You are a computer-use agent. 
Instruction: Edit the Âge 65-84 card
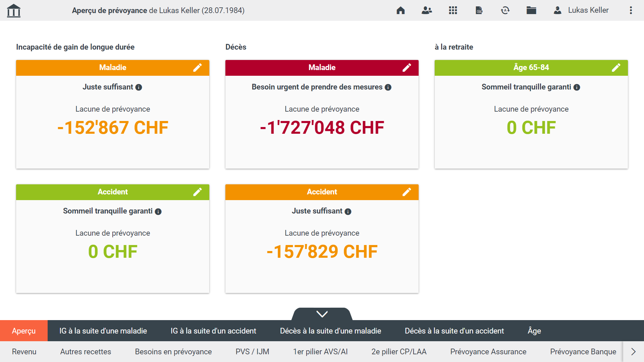pyautogui.click(x=616, y=68)
